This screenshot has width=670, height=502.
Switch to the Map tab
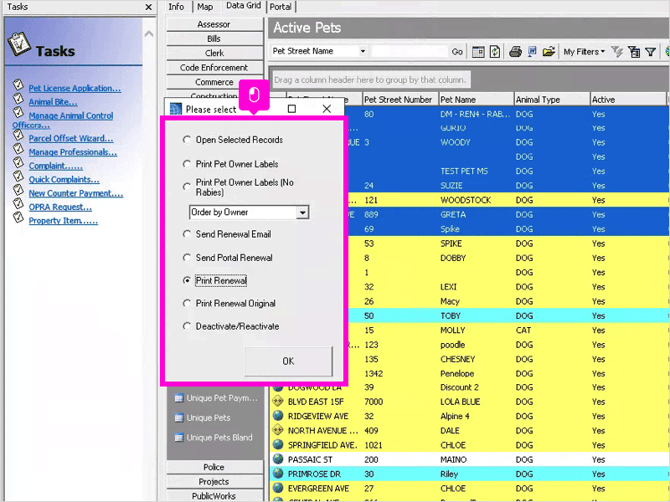[x=205, y=6]
